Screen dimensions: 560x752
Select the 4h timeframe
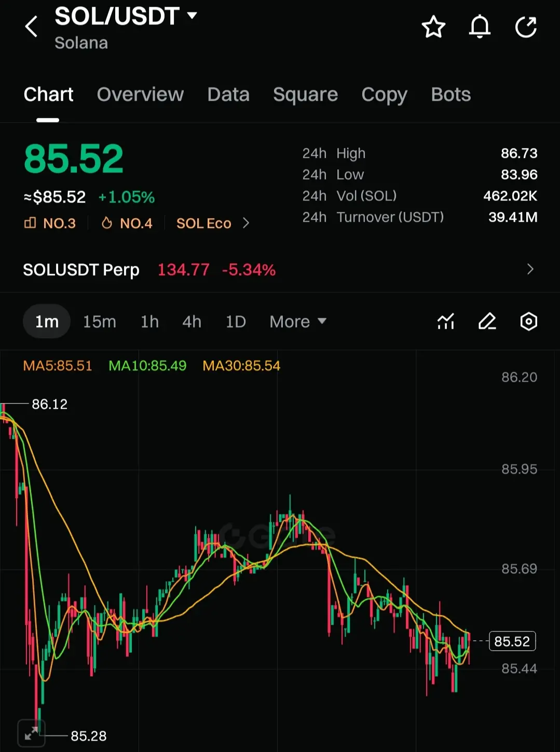click(x=192, y=321)
